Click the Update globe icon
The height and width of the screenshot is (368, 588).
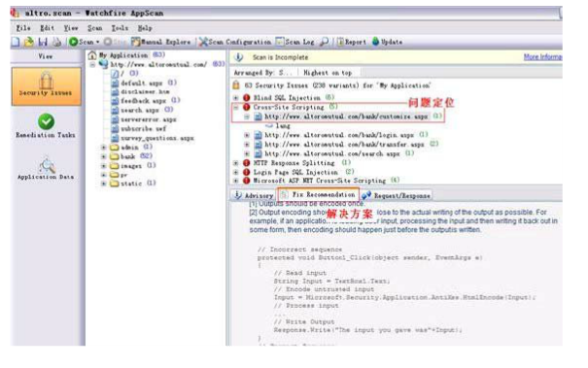pyautogui.click(x=376, y=42)
